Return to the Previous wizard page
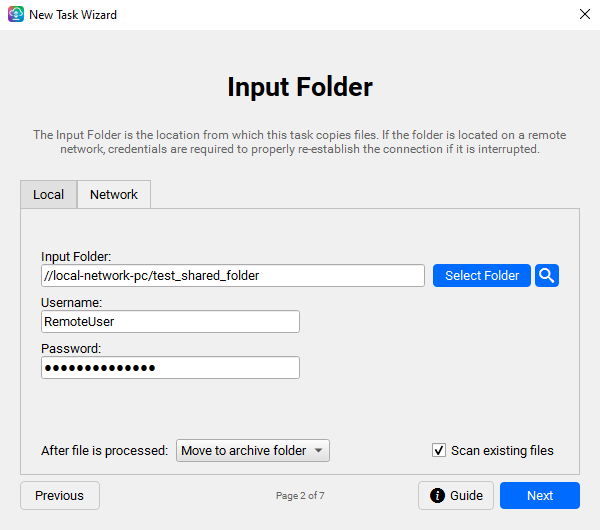Viewport: 600px width, 530px height. 60,496
